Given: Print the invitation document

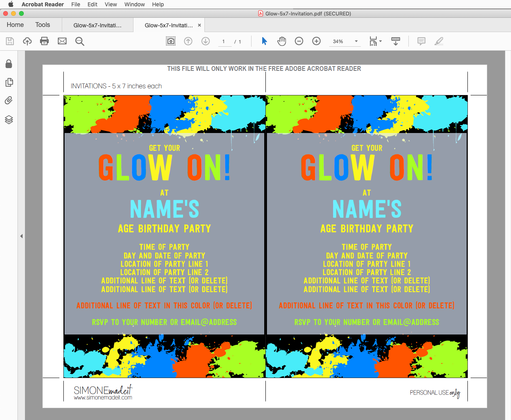Looking at the screenshot, I should (44, 41).
